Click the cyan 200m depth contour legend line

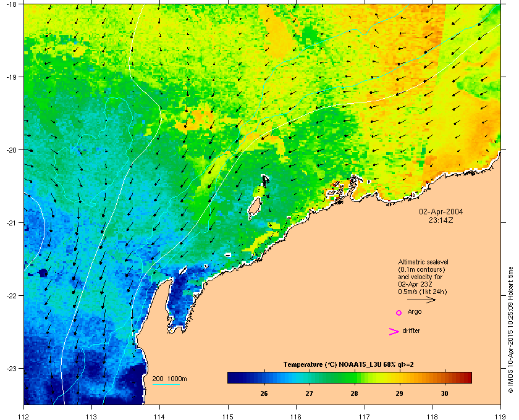(x=166, y=384)
